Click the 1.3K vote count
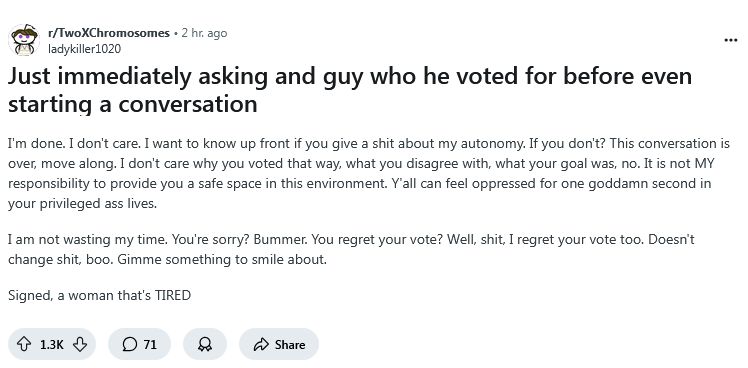The image size is (748, 368). pyautogui.click(x=52, y=345)
